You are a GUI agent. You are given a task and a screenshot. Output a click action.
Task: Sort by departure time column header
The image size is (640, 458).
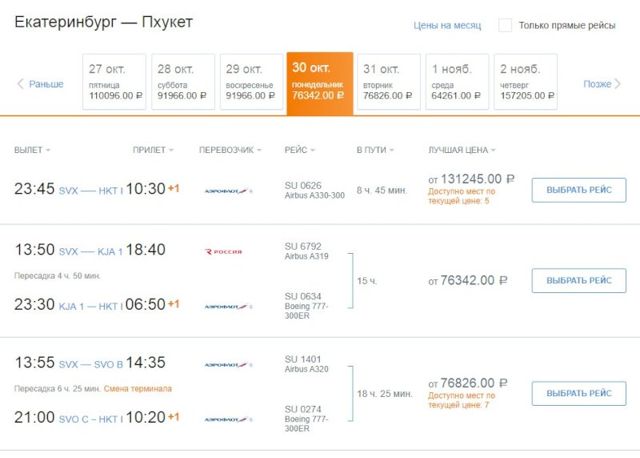(x=32, y=150)
